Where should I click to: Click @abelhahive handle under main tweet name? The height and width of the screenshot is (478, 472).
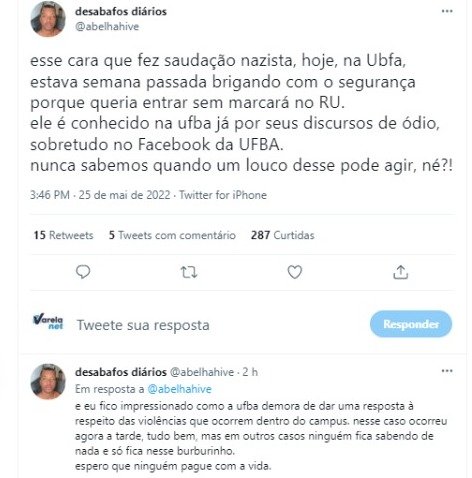coord(107,27)
